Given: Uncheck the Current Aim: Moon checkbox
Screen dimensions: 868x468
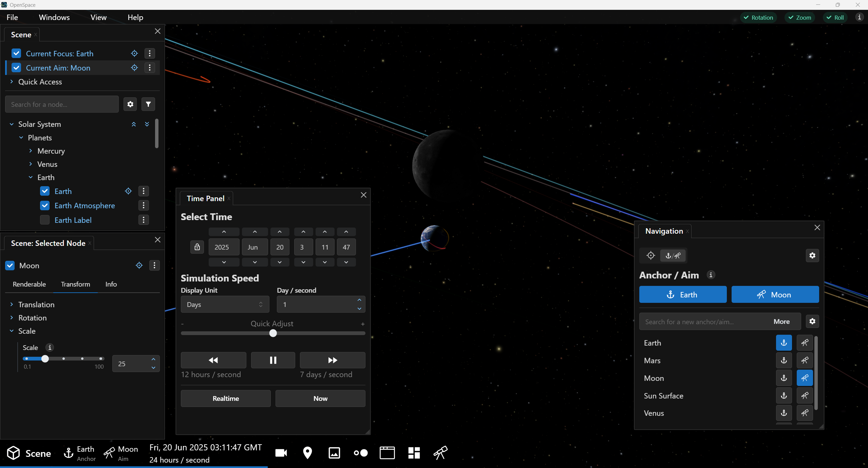Looking at the screenshot, I should coord(16,68).
